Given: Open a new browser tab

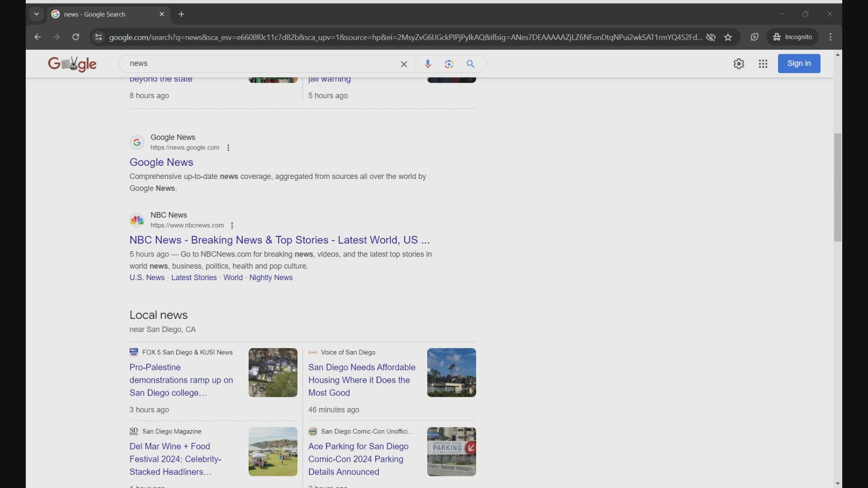Looking at the screenshot, I should coord(181,14).
